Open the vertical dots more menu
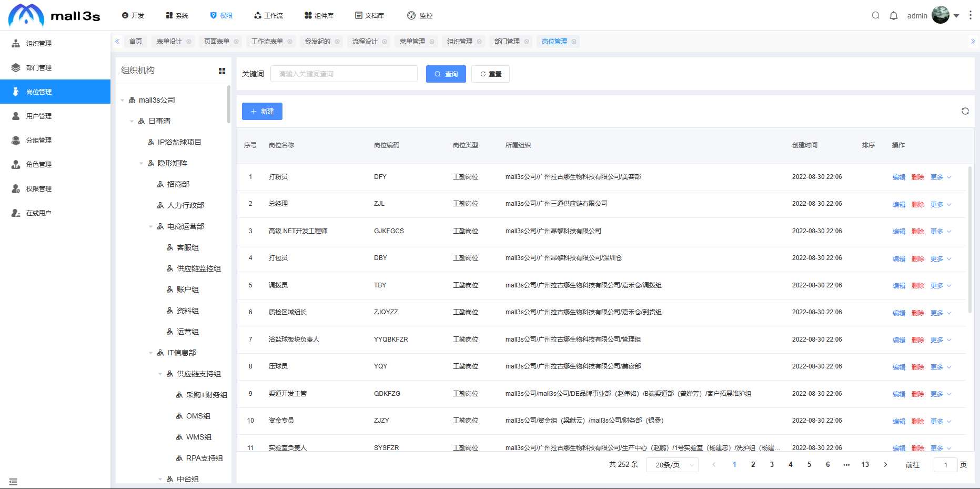This screenshot has width=980, height=489. pyautogui.click(x=970, y=15)
